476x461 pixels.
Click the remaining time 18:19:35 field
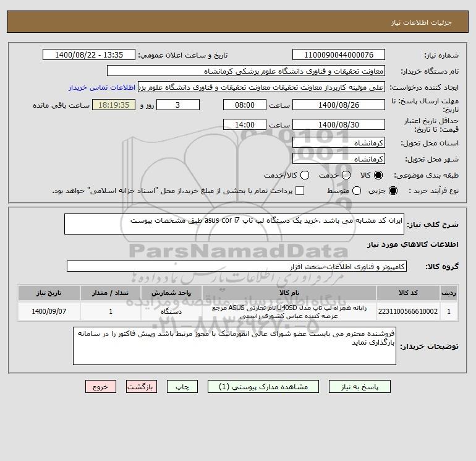[114, 105]
